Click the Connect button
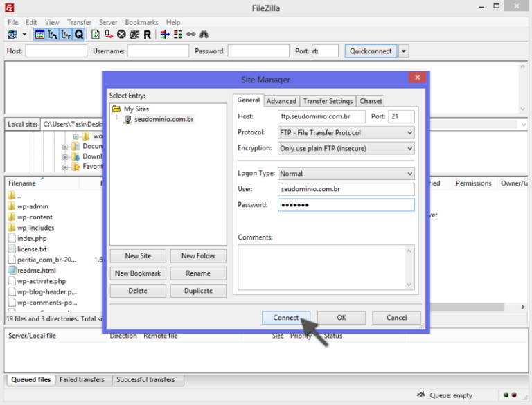This screenshot has width=532, height=405. point(286,318)
